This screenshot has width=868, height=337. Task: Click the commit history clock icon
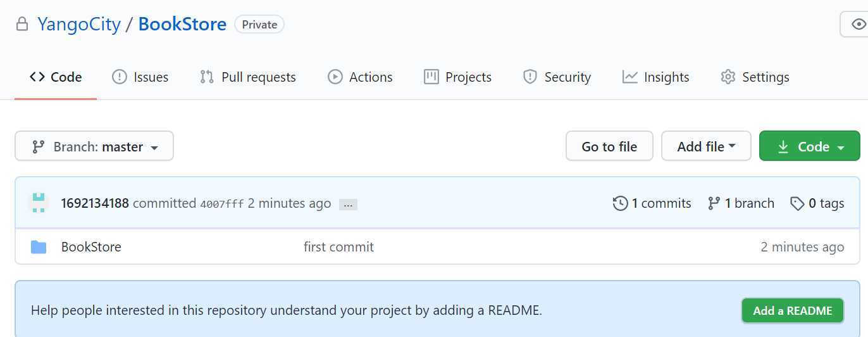620,203
